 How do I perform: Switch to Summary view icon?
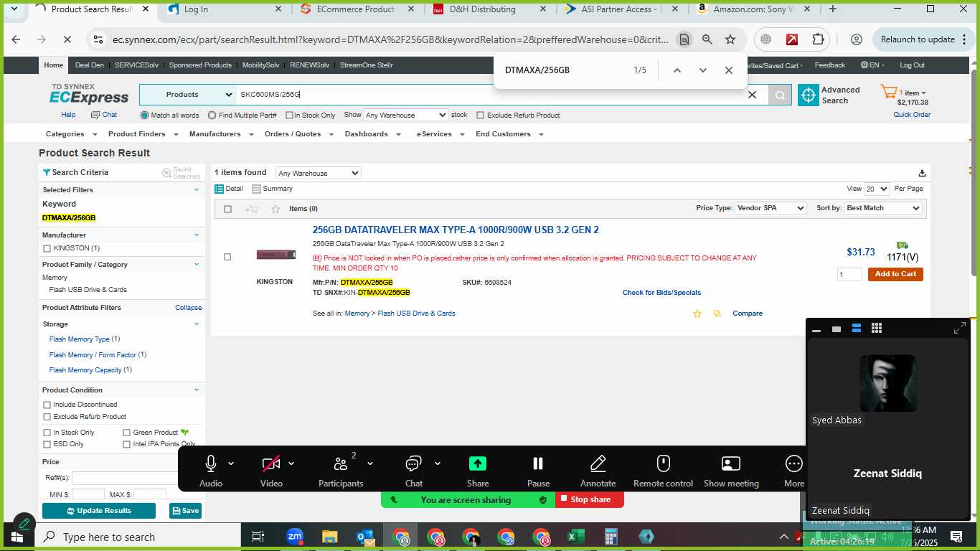[256, 189]
